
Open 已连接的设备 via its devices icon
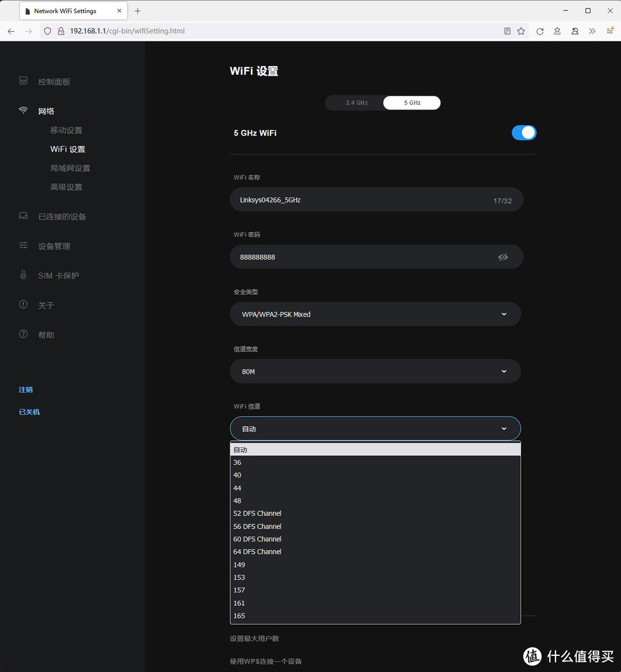[23, 216]
